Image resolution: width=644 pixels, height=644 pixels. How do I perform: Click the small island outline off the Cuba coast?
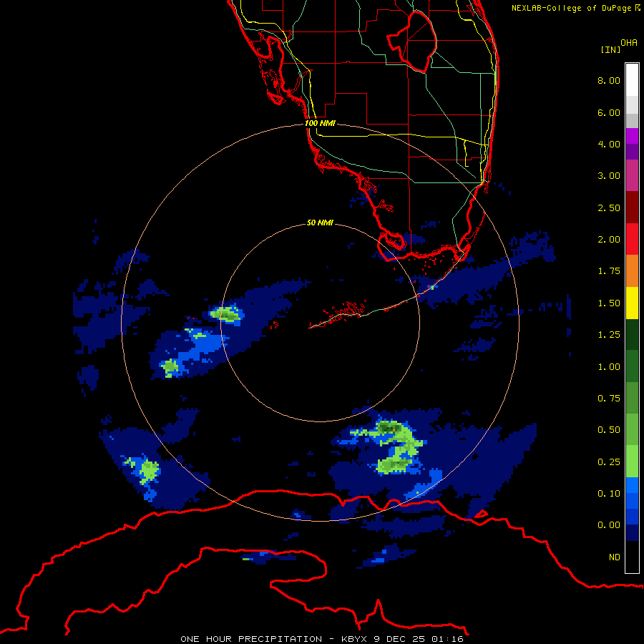[x=481, y=514]
